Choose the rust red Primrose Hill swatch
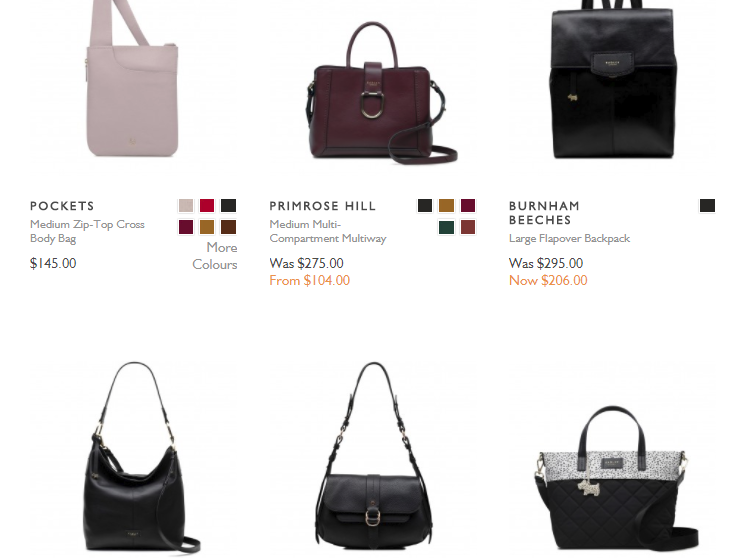This screenshot has width=748, height=558. point(468,227)
